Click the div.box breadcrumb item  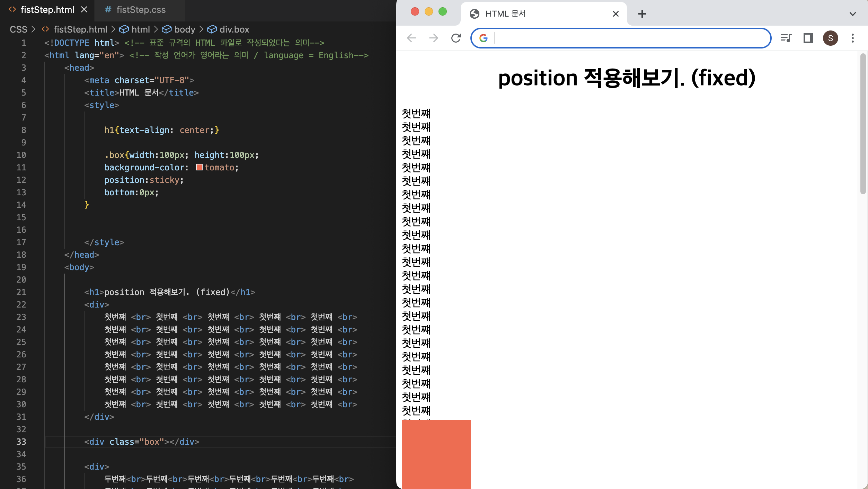coord(234,29)
